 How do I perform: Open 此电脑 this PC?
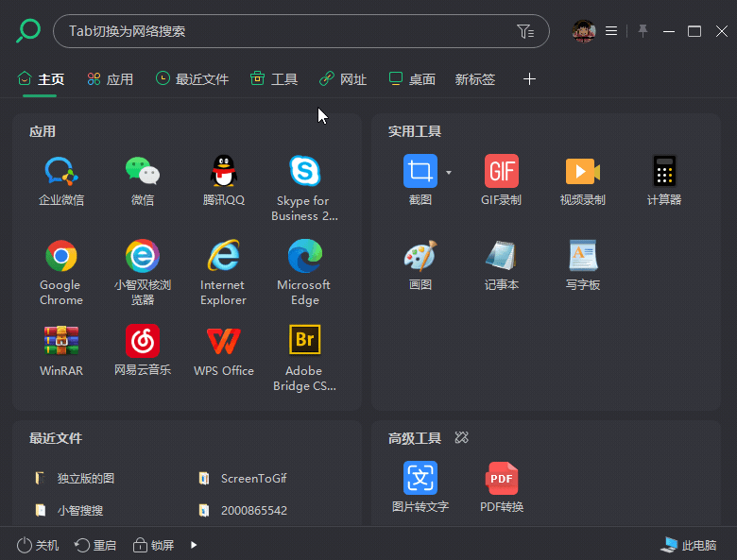pos(688,545)
